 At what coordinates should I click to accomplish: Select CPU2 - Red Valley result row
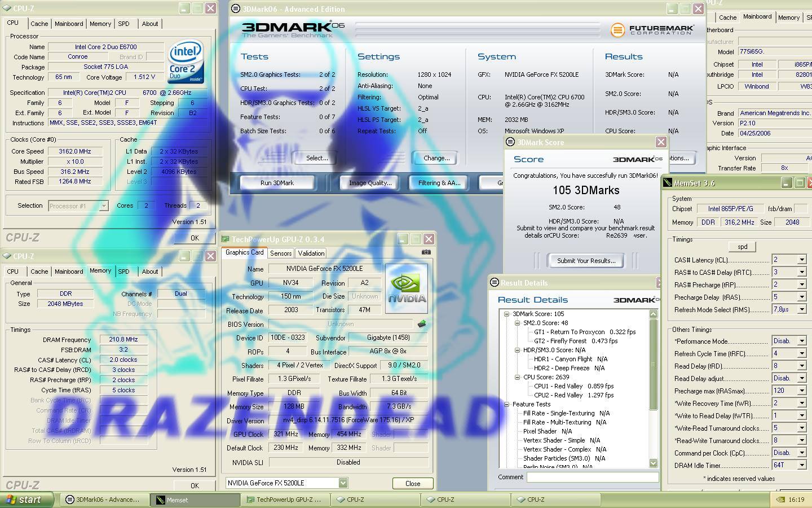pyautogui.click(x=573, y=395)
